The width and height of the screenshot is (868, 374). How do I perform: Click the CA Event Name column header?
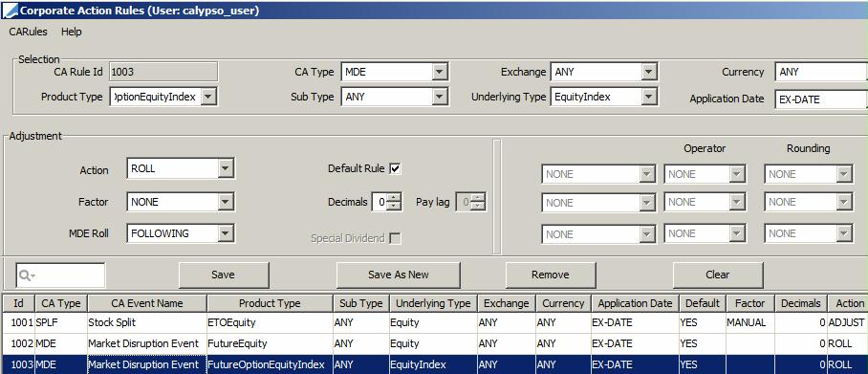coord(146,303)
